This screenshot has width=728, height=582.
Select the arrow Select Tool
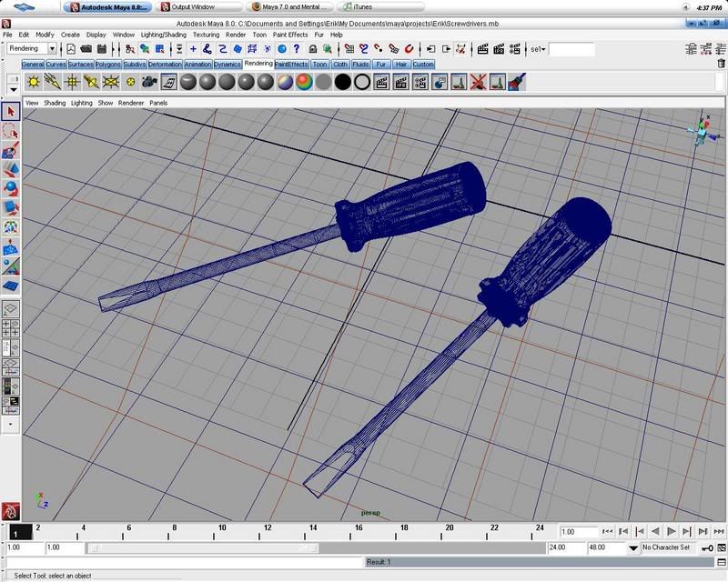tap(11, 111)
